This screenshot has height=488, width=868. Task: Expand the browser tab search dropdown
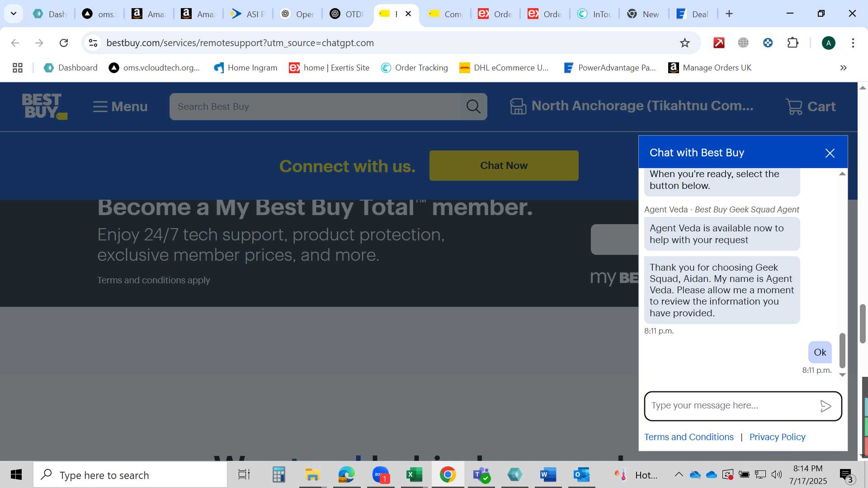(x=14, y=14)
